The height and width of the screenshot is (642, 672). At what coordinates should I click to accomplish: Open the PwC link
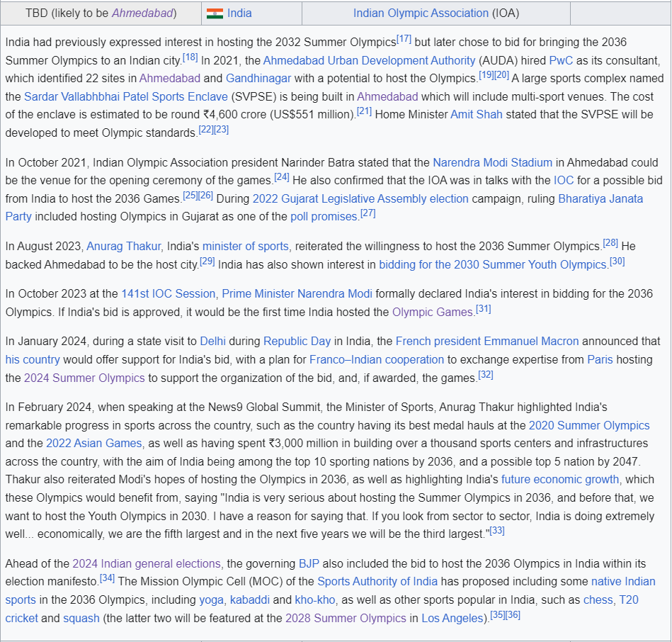(x=561, y=60)
